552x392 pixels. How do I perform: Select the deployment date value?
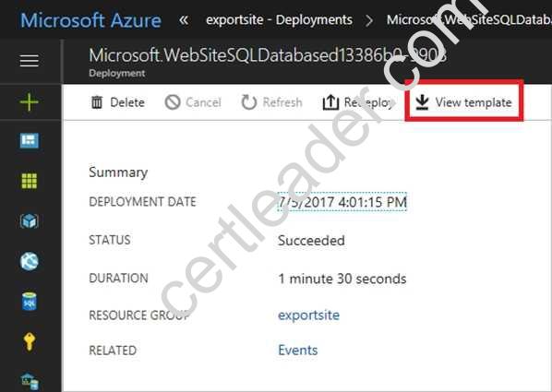[x=342, y=202]
